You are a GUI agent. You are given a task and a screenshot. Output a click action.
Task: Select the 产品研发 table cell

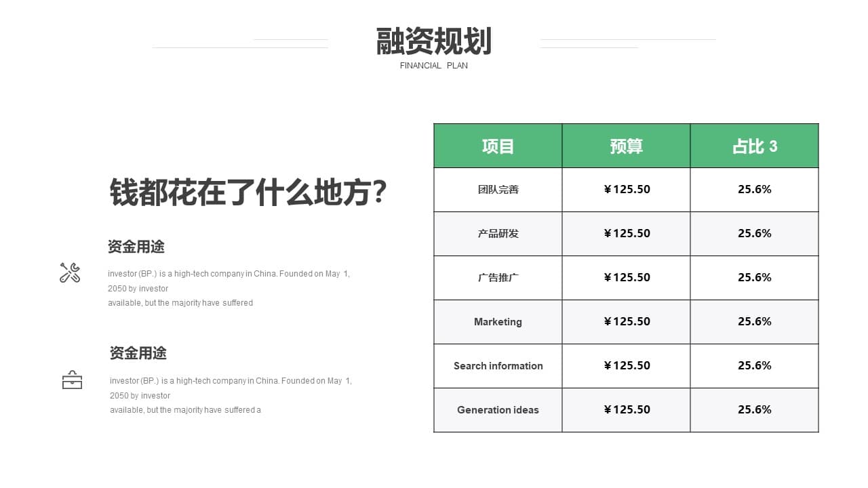tap(498, 234)
